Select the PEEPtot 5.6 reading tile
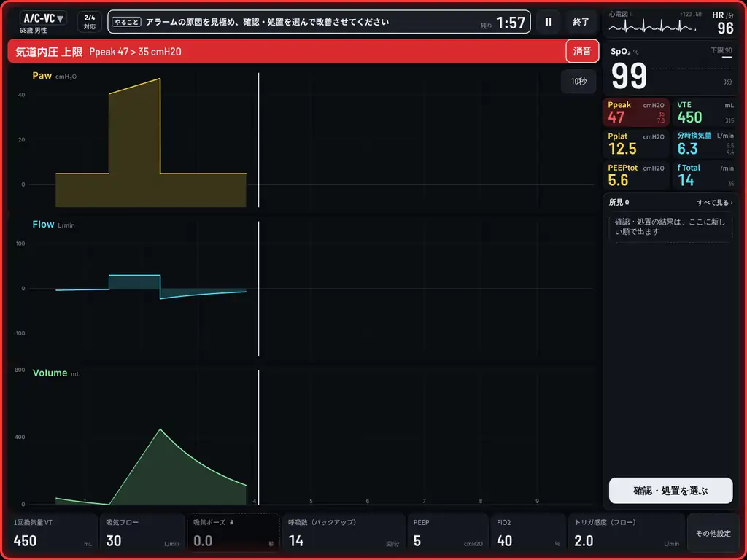This screenshot has height=560, width=747. pos(636,175)
